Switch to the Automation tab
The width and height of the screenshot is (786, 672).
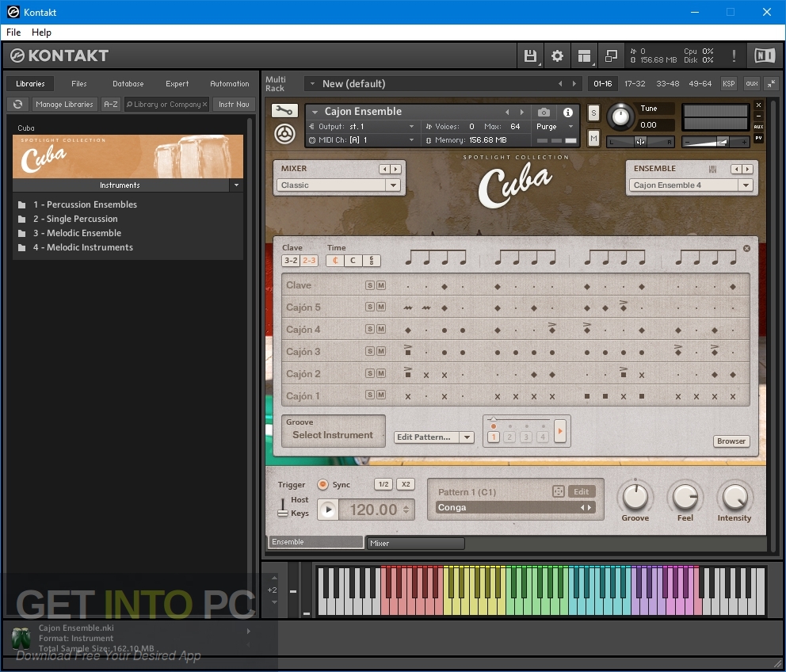[x=230, y=84]
